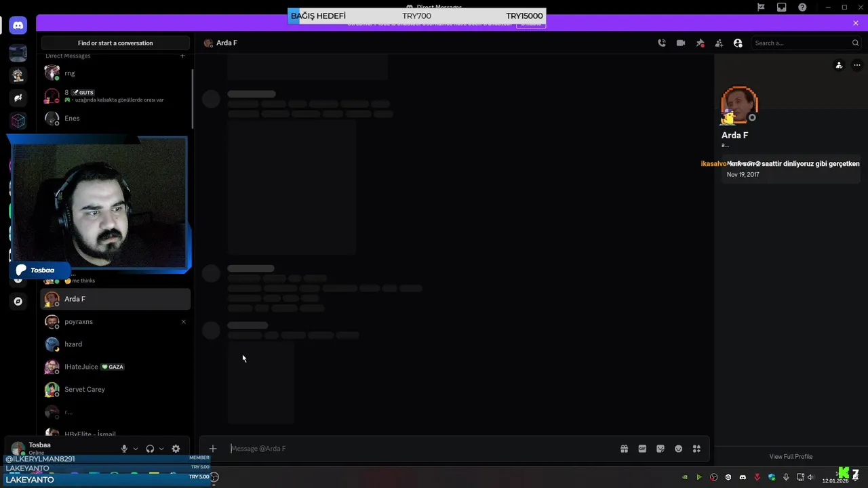Click the NVIDIA tray icon in the taskbar
Viewport: 868px width, 488px height.
[x=685, y=477]
